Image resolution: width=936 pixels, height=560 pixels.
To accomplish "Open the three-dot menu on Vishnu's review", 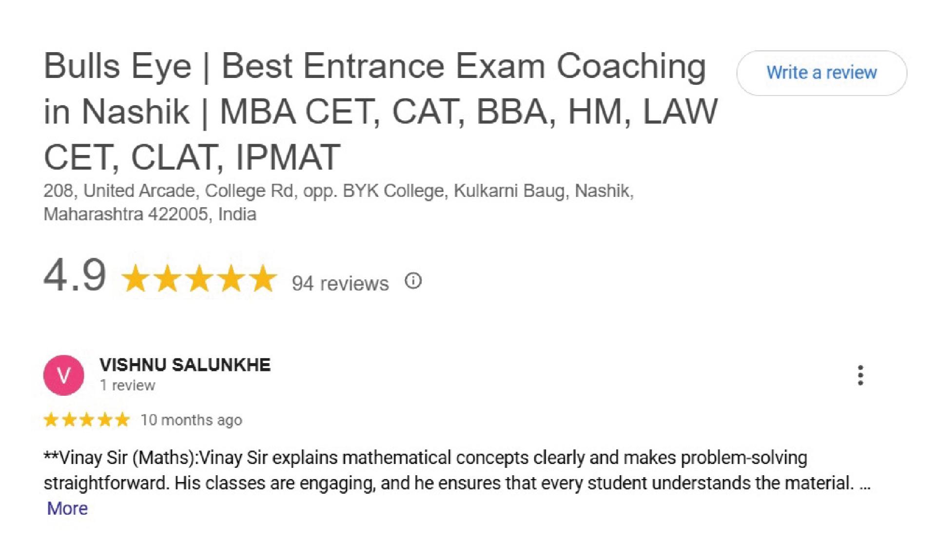I will 860,375.
